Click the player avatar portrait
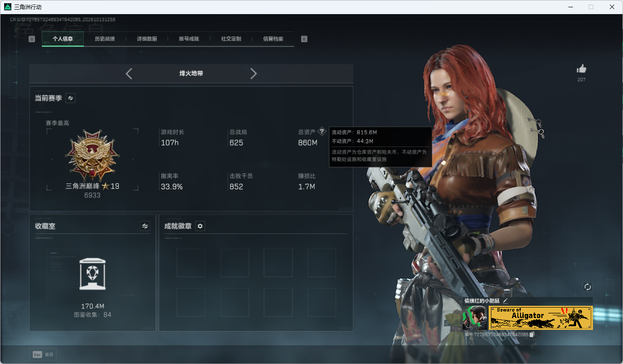 click(475, 318)
